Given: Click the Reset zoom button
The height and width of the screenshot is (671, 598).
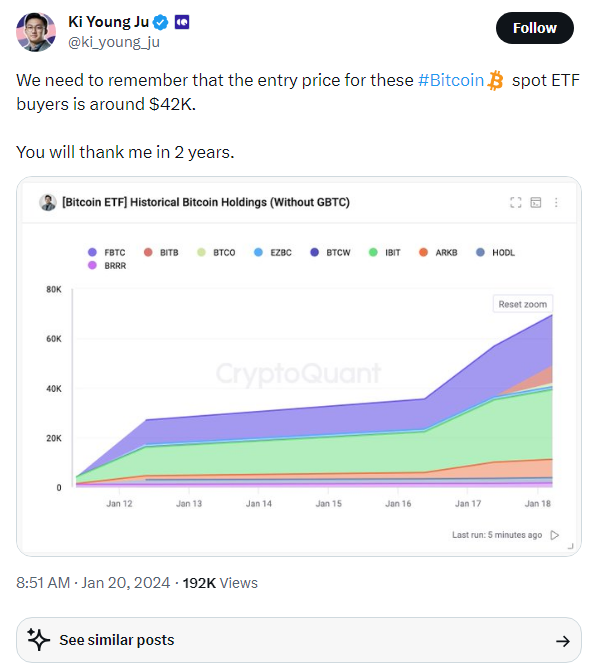Looking at the screenshot, I should point(523,304).
